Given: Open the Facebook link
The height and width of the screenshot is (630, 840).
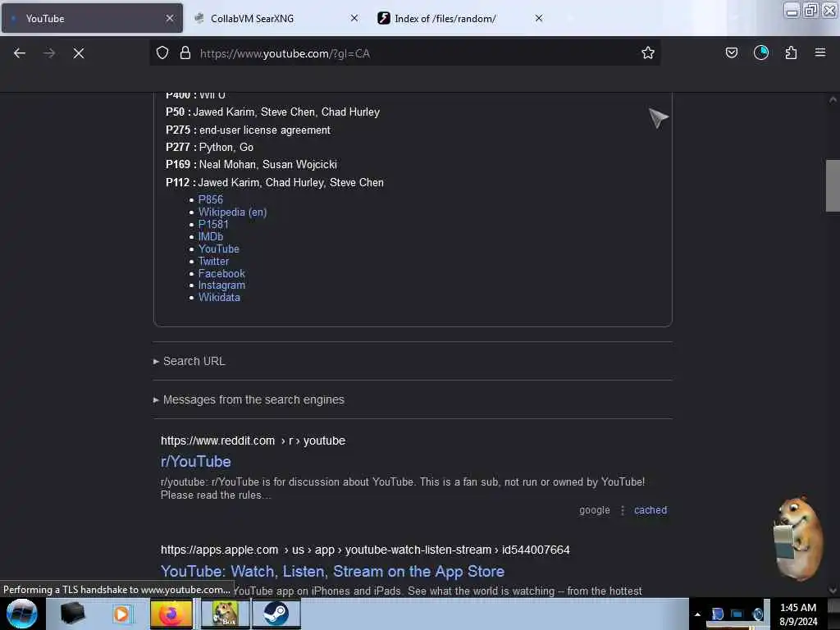Looking at the screenshot, I should click(221, 273).
